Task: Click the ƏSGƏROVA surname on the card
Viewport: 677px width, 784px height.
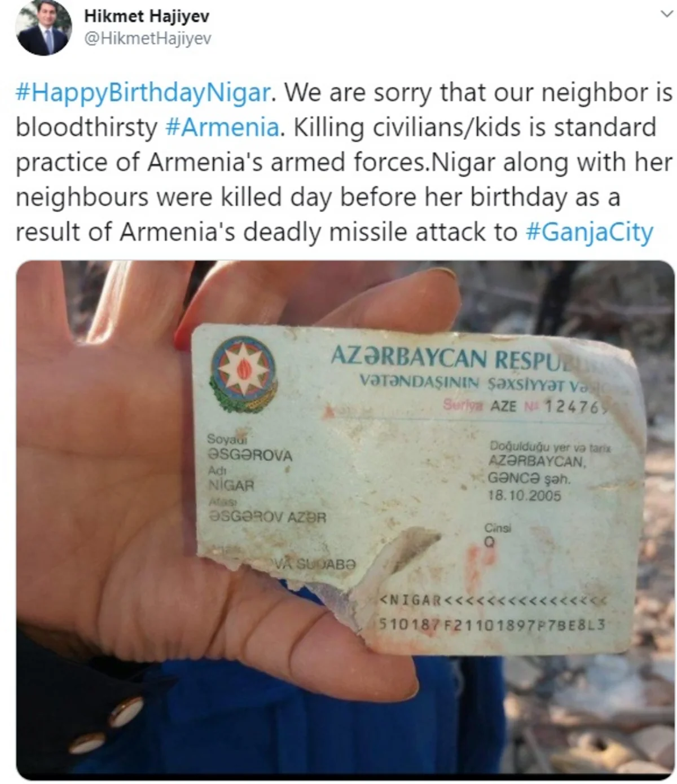Action: tap(250, 455)
